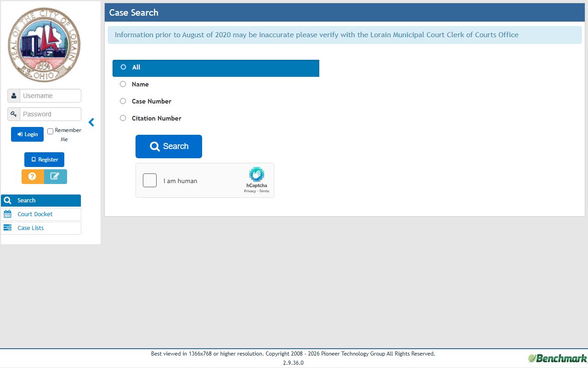The image size is (588, 368).
Task: Click the August 2020 information notice text
Action: click(317, 35)
